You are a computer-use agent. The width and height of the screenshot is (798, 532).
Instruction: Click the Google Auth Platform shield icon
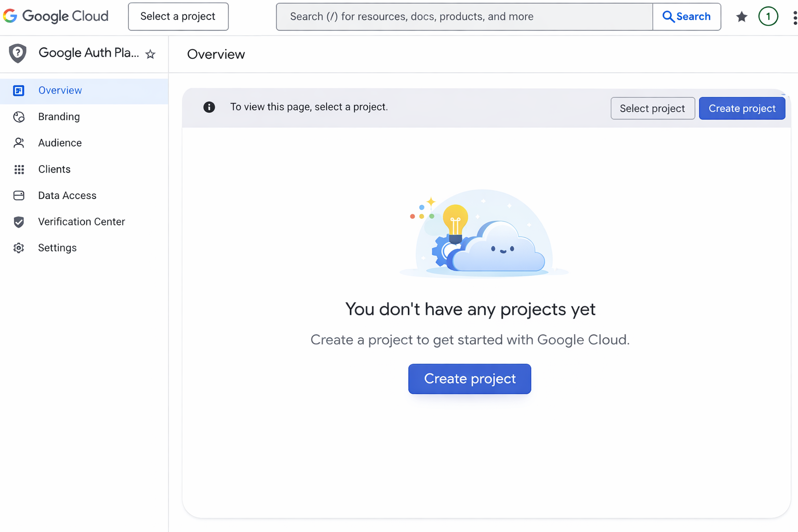pyautogui.click(x=18, y=54)
